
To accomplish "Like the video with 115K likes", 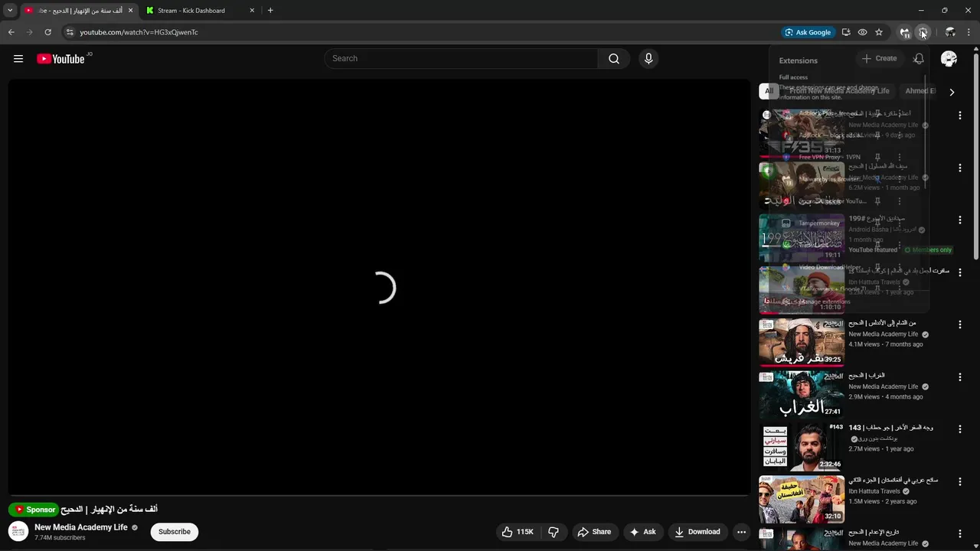I will point(518,532).
